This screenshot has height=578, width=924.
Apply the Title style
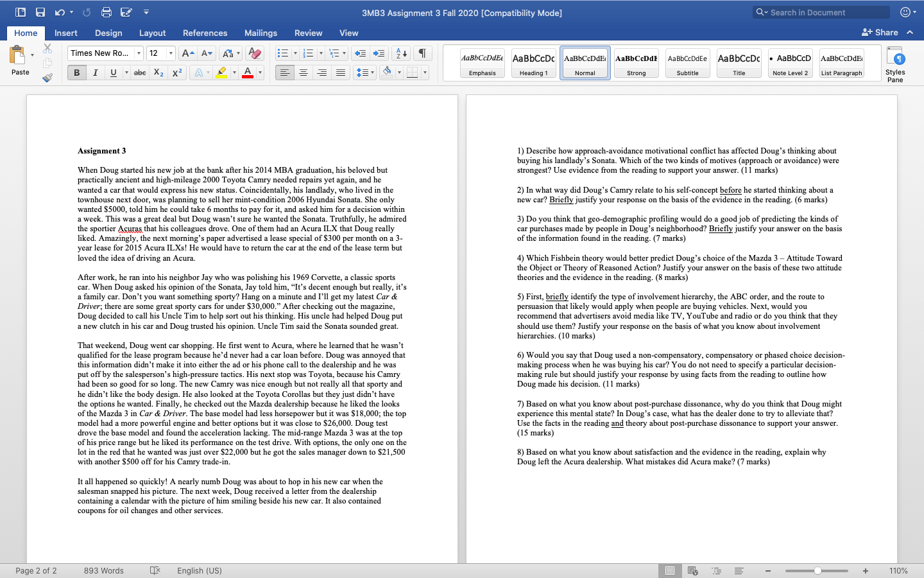point(739,63)
